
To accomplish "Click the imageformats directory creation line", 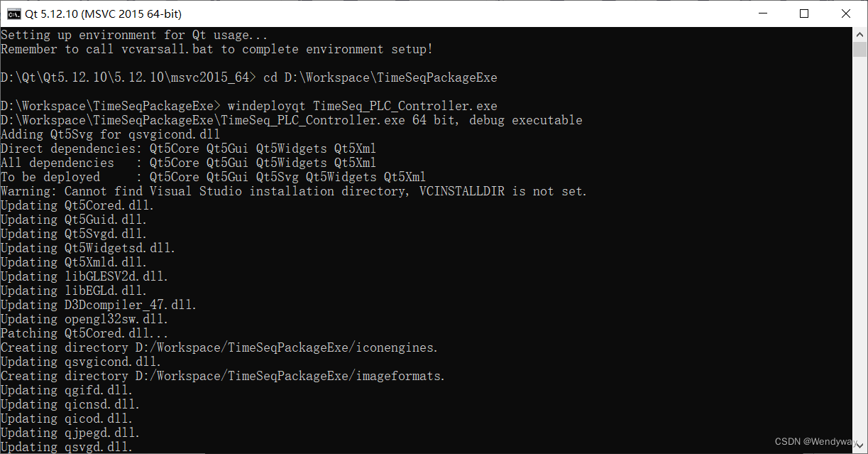I will (x=220, y=375).
